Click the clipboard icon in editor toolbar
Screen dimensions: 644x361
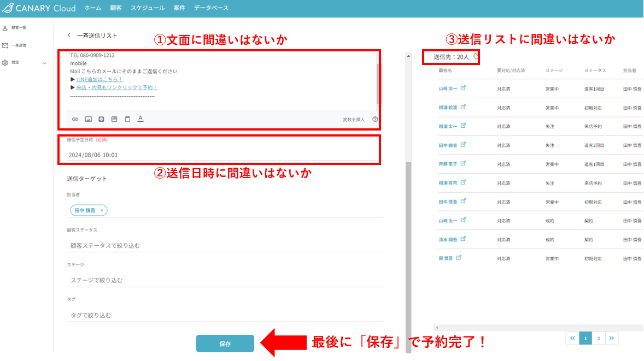tap(128, 119)
